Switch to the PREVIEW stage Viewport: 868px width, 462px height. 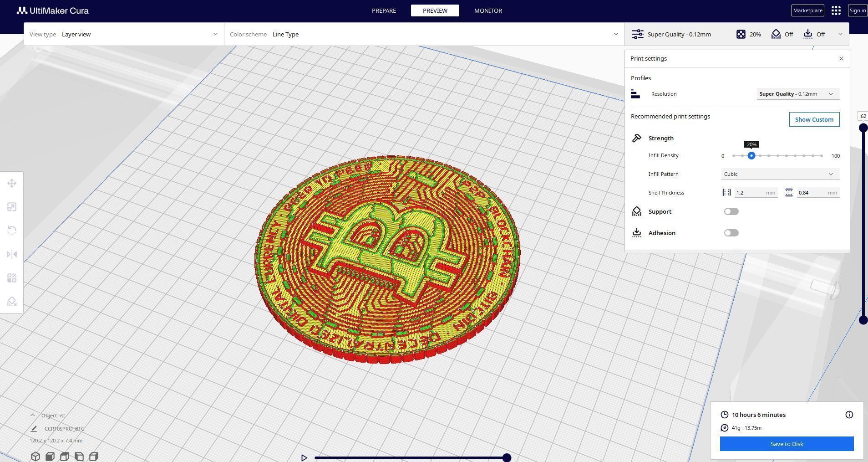[435, 10]
